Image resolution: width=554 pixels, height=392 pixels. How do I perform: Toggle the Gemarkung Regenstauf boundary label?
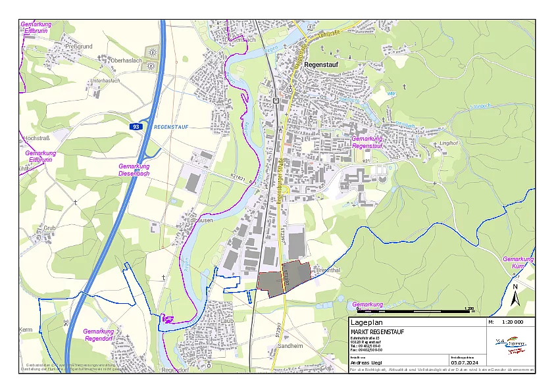tap(367, 141)
